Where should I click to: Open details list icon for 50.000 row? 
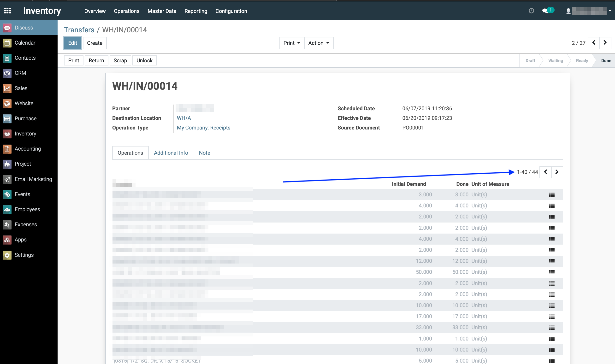point(552,272)
